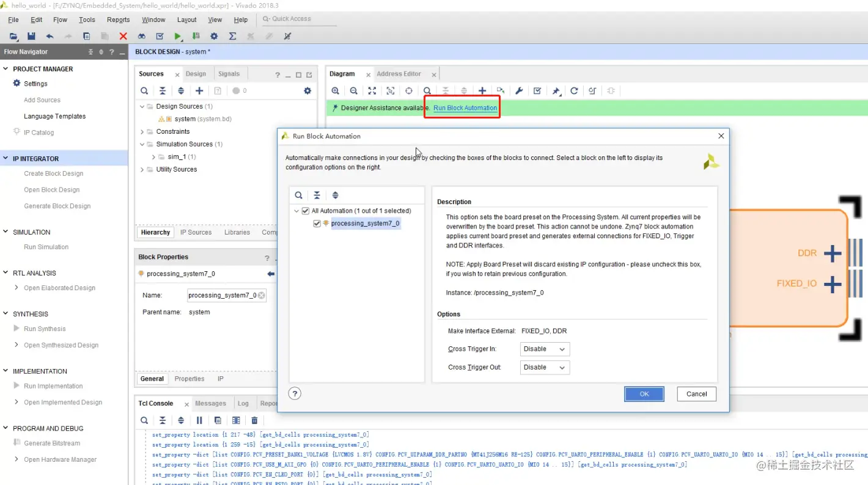The height and width of the screenshot is (485, 868).
Task: Click the Save Project icon in main toolbar
Action: [x=31, y=36]
